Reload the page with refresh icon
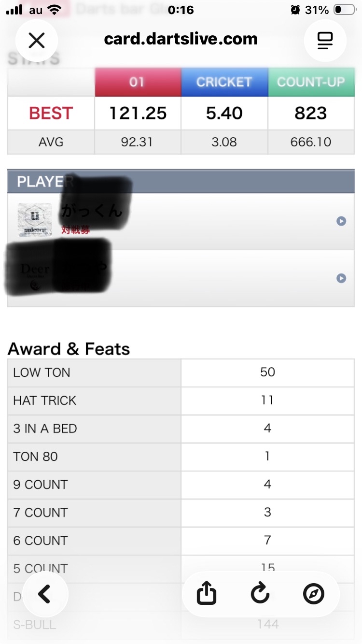The width and height of the screenshot is (362, 644). 260,594
